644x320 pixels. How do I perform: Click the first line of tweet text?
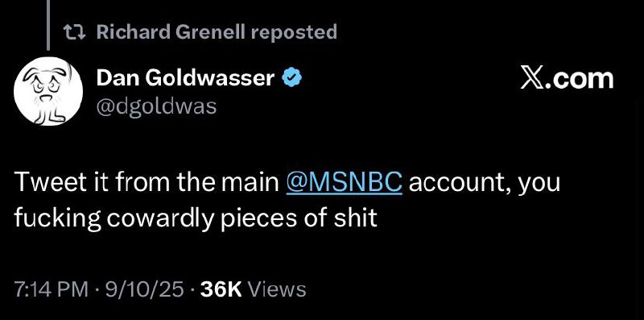click(287, 184)
